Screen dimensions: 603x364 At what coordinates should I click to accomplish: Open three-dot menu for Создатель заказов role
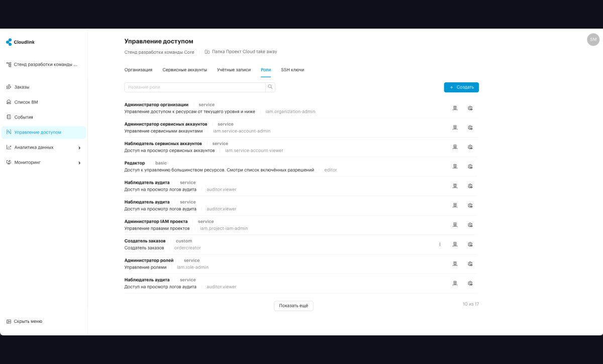click(440, 245)
